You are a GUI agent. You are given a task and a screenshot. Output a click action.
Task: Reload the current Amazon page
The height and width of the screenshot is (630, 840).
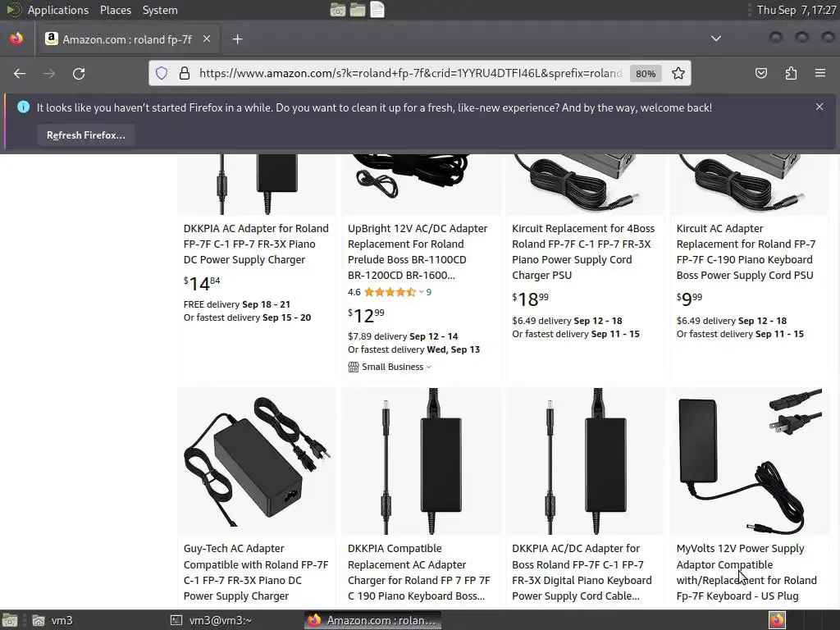coord(79,73)
